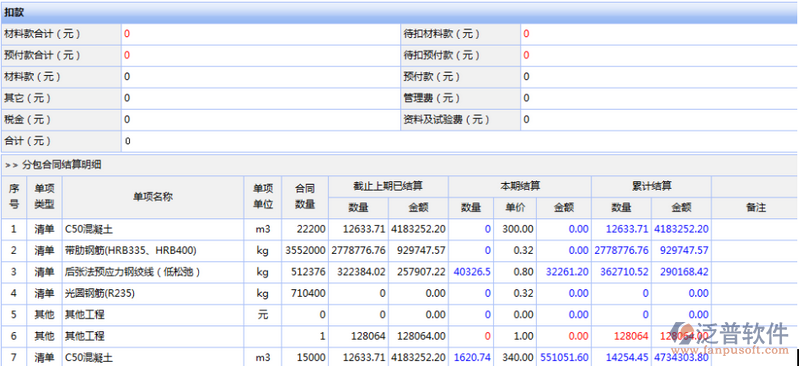Click the 截止上期已结算 column group header
799x366 pixels.
388,187
